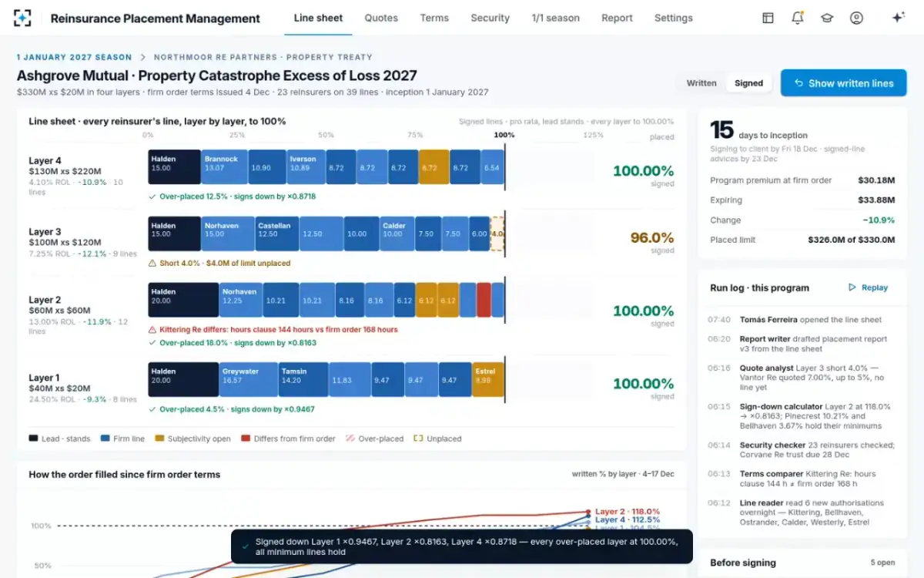This screenshot has width=924, height=578.
Task: Select the Norhaven 15.00 block in Layer 3
Action: pyautogui.click(x=227, y=234)
